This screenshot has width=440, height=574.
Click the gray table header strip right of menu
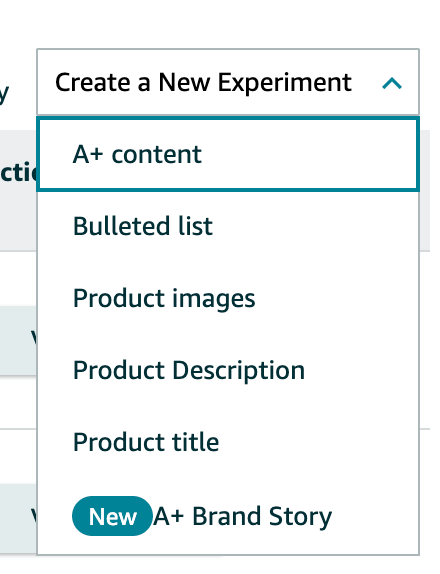click(x=425, y=190)
